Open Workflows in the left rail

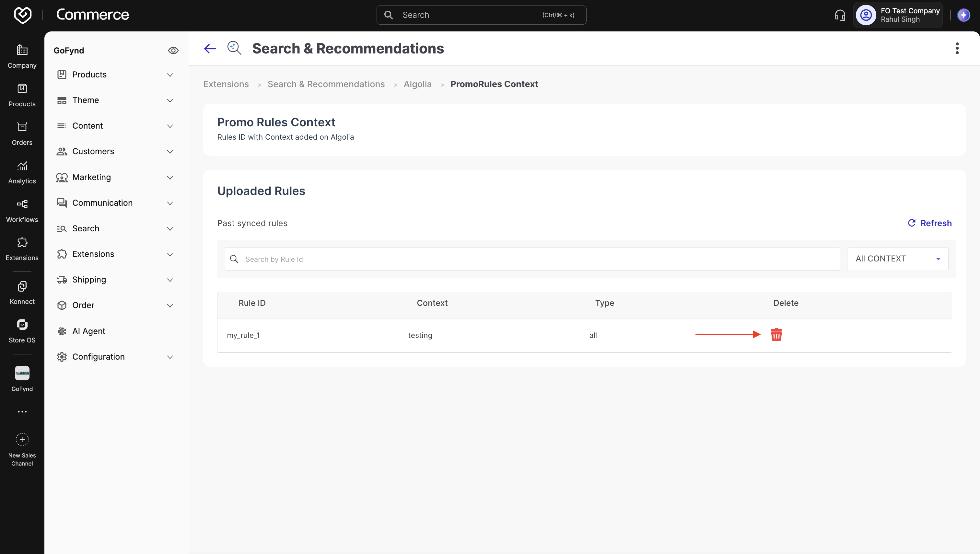(22, 211)
